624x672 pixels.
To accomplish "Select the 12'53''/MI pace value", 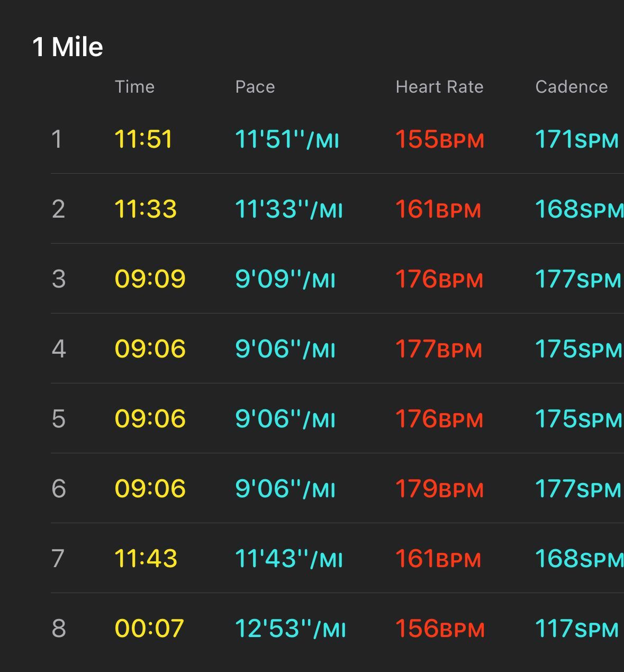I will (290, 629).
